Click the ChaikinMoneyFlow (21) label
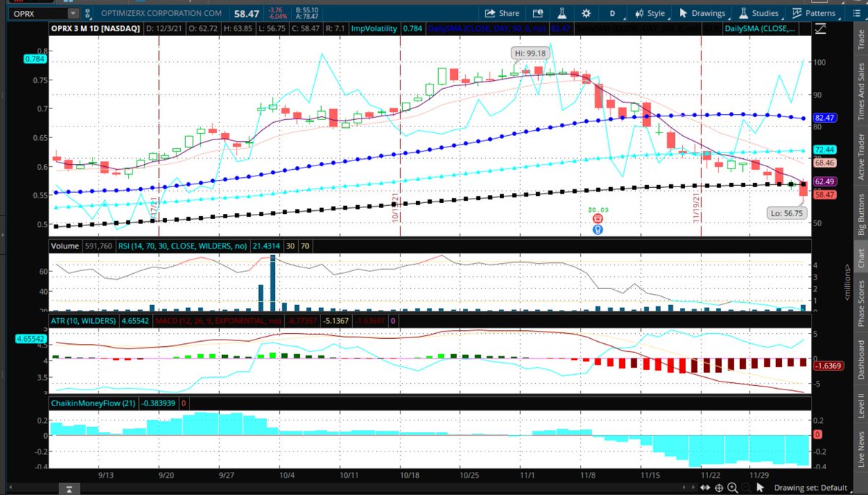Image resolution: width=868 pixels, height=495 pixels. click(x=93, y=403)
